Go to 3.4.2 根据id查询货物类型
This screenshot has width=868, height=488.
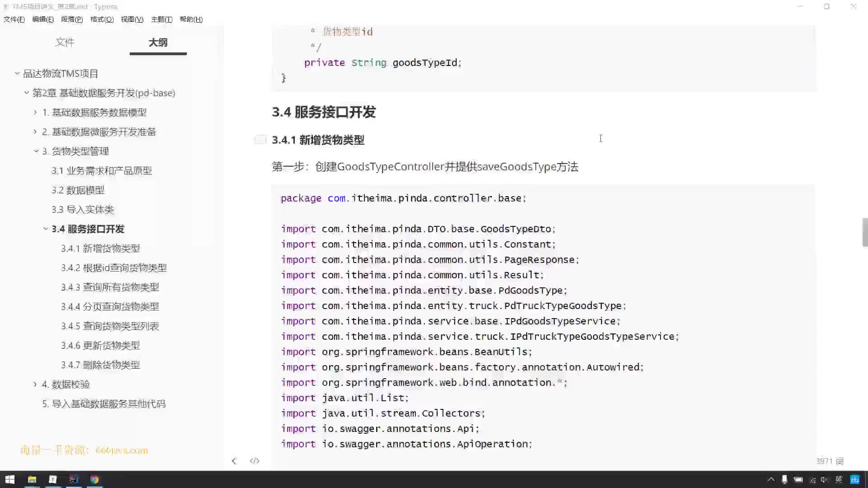tap(114, 268)
